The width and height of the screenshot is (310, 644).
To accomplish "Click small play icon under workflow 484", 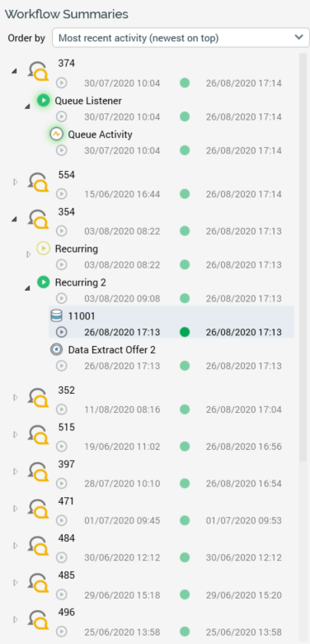I will pyautogui.click(x=62, y=557).
